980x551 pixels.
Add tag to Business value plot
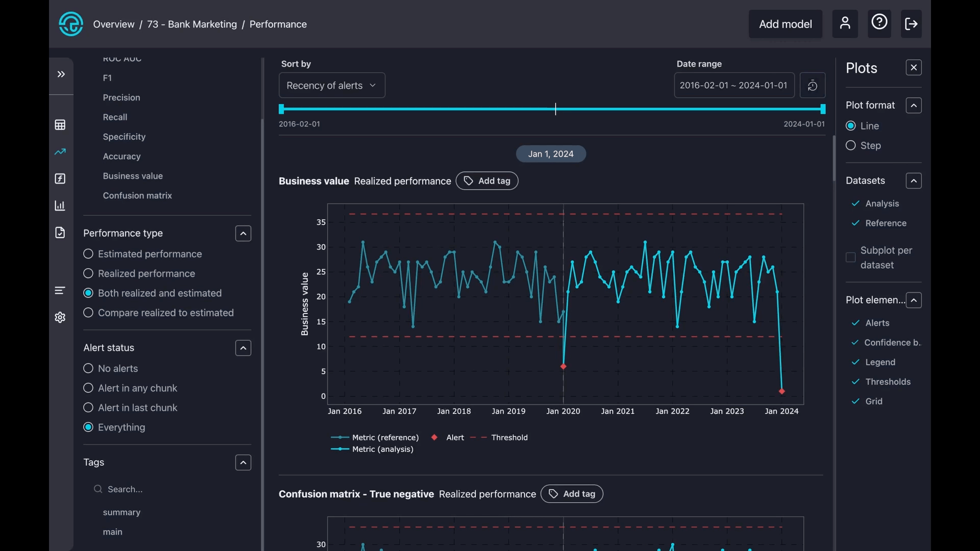coord(487,181)
